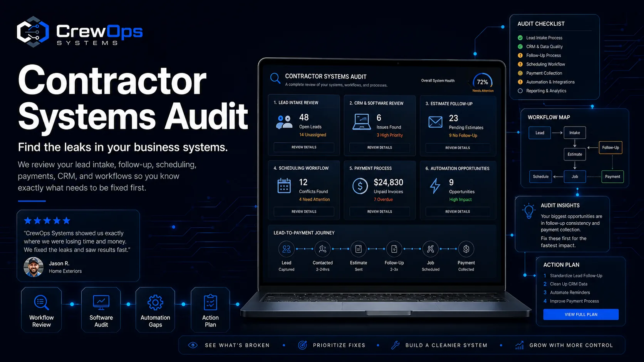The height and width of the screenshot is (362, 644).
Task: Select the Job node in Workflow Map
Action: [575, 177]
